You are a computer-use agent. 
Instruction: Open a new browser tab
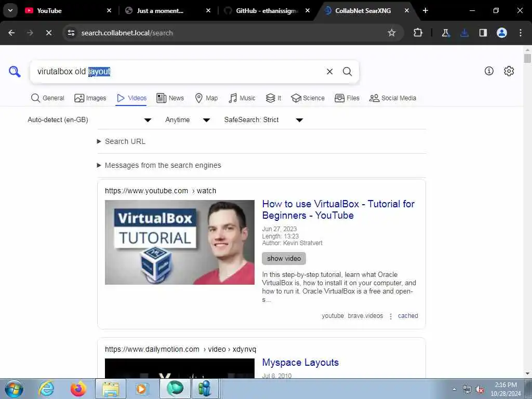(x=425, y=10)
